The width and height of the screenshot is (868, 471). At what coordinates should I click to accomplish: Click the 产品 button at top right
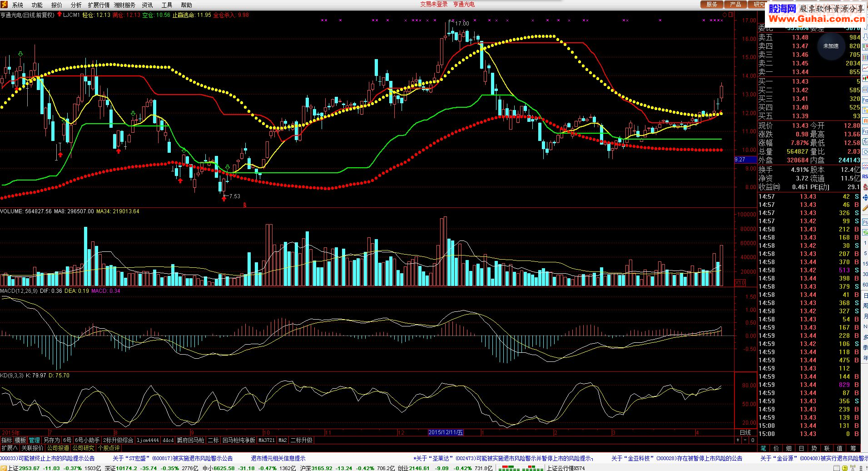[x=735, y=5]
